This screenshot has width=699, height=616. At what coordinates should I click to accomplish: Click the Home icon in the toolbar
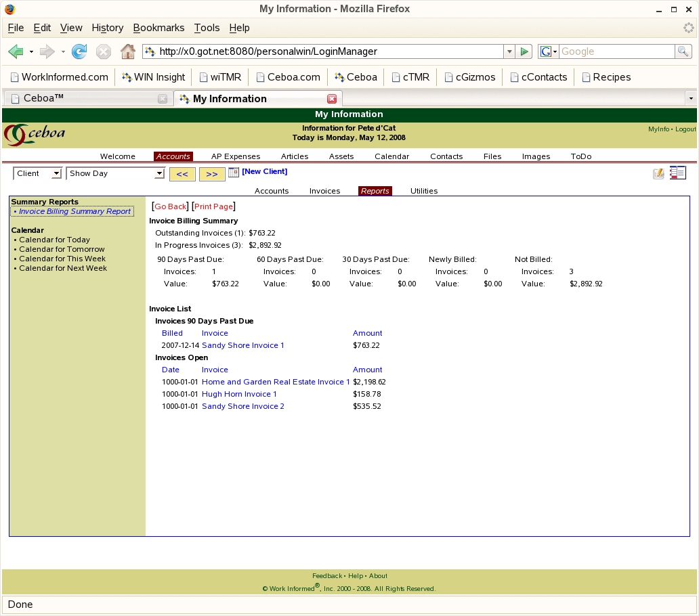tap(127, 51)
